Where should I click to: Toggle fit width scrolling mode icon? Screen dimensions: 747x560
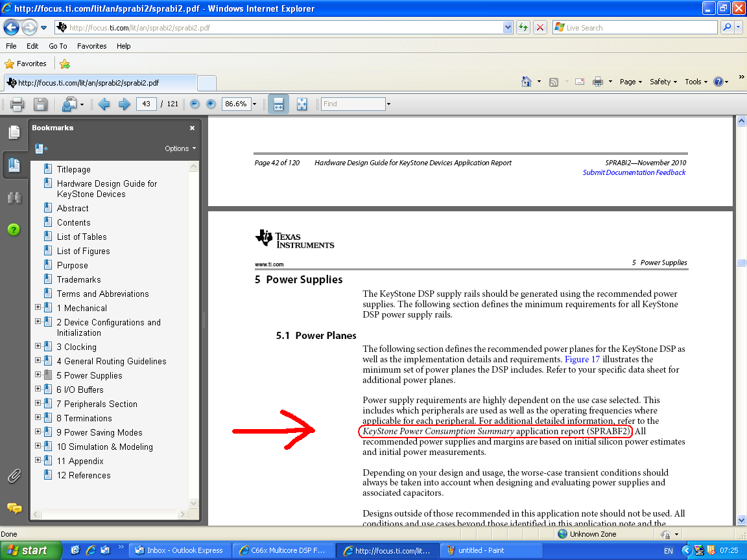279,104
